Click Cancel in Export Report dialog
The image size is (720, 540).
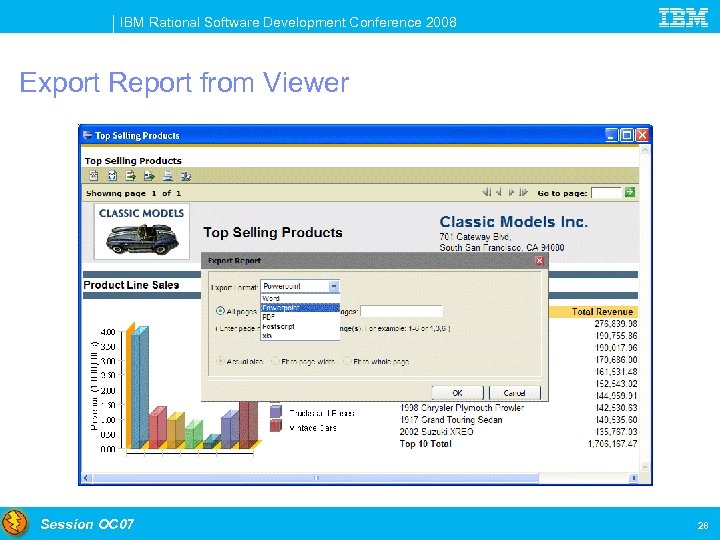pos(515,393)
